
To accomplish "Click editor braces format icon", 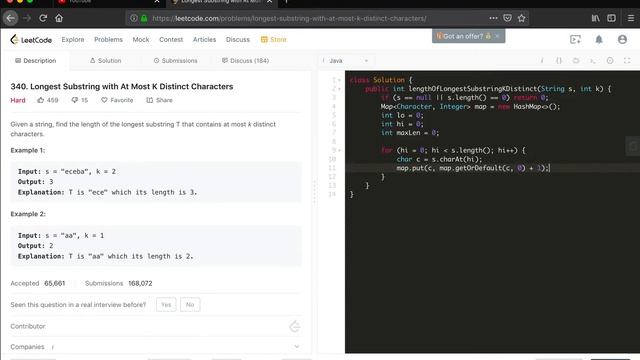I will click(559, 60).
